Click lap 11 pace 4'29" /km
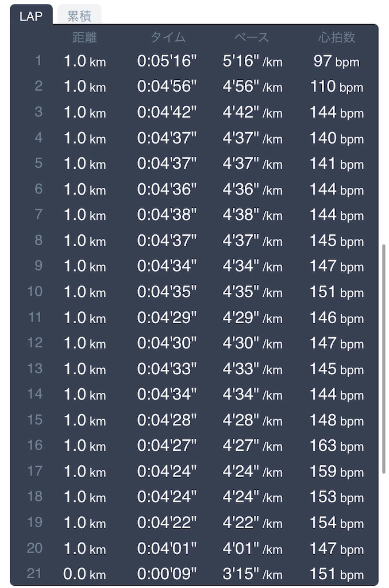Image resolution: width=389 pixels, height=588 pixels. coord(252,318)
